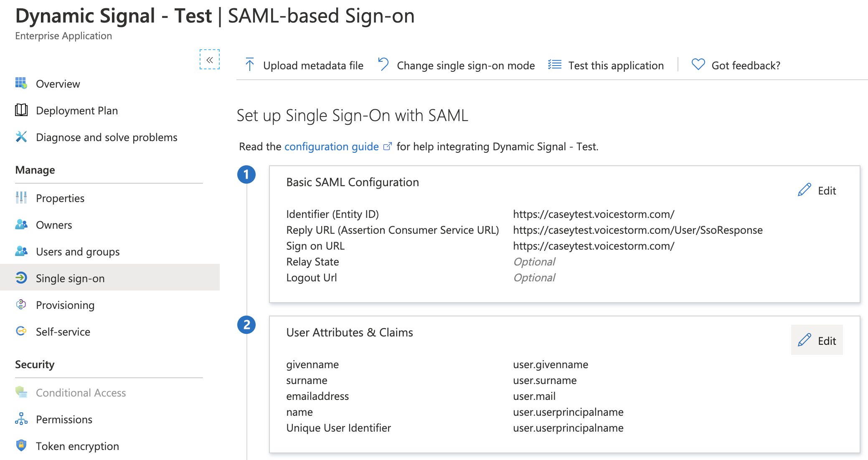
Task: Click the Got feedback heart icon
Action: pyautogui.click(x=698, y=65)
